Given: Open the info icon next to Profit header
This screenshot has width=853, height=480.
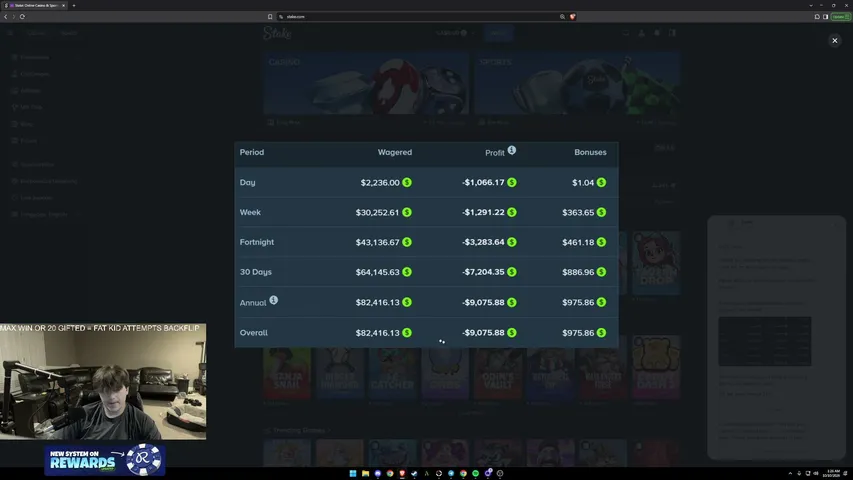Looking at the screenshot, I should coord(512,150).
